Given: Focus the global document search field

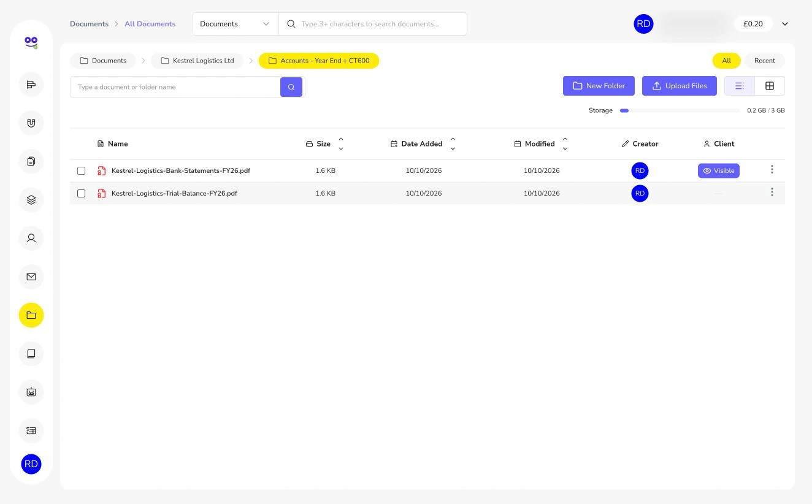Looking at the screenshot, I should coord(373,24).
